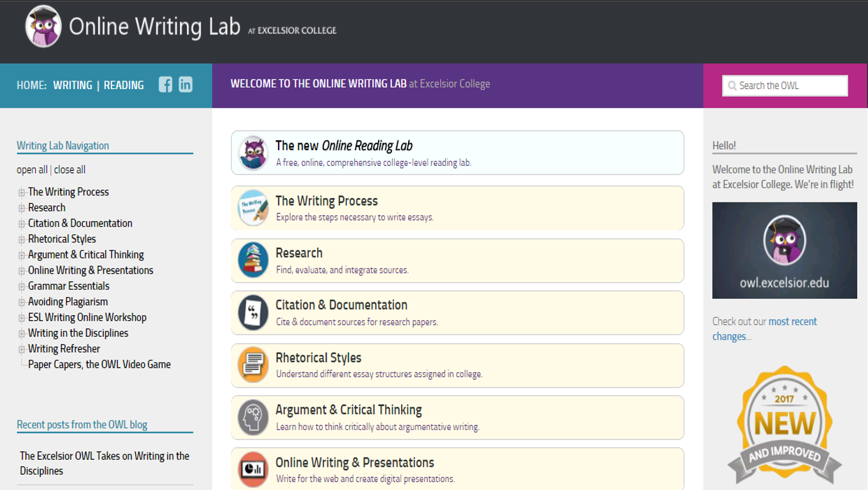868x490 pixels.
Task: Click the owl logo in the header
Action: coord(43,26)
